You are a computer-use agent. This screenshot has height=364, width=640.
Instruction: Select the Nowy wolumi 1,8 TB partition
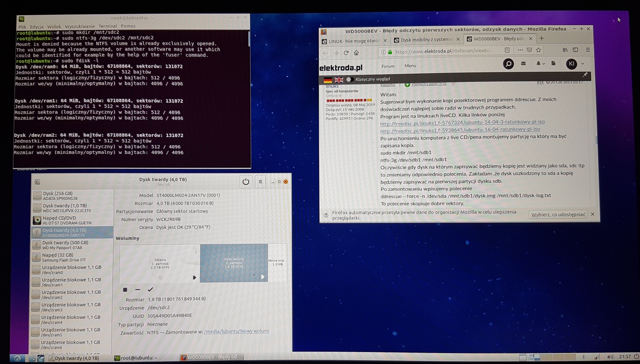(234, 263)
